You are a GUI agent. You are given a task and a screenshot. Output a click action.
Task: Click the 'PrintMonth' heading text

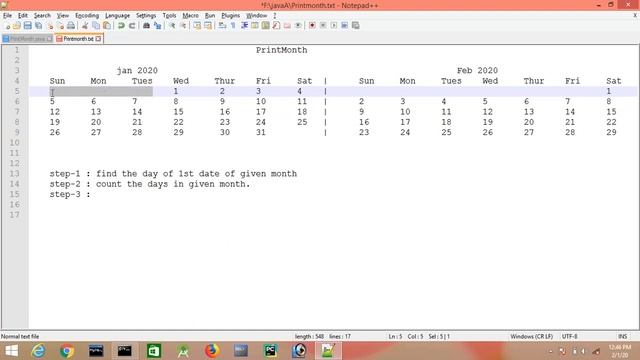[282, 50]
